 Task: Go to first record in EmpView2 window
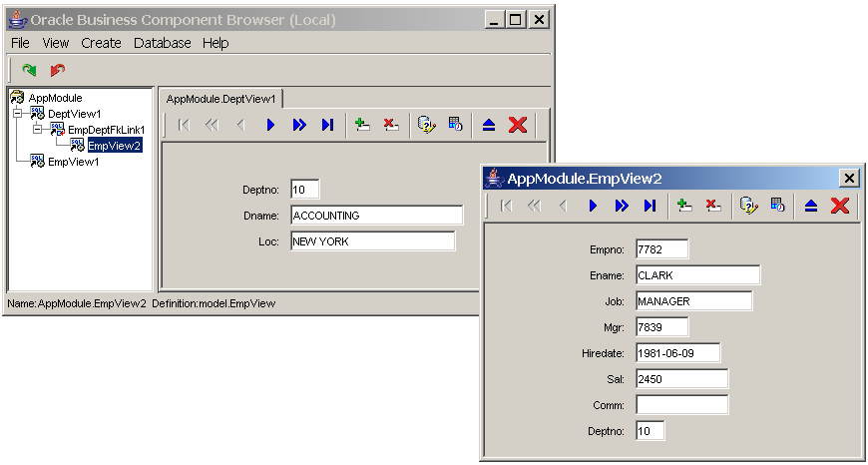coord(506,206)
